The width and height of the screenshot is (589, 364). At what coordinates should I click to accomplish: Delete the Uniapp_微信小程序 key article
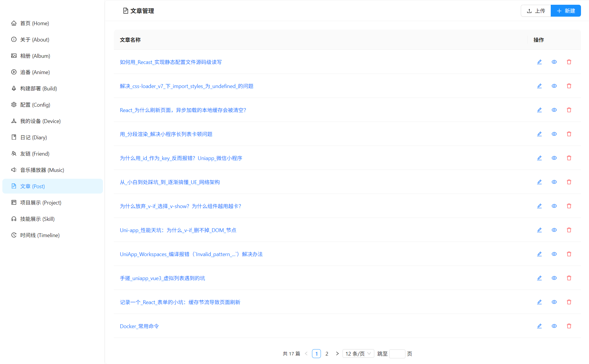point(569,158)
